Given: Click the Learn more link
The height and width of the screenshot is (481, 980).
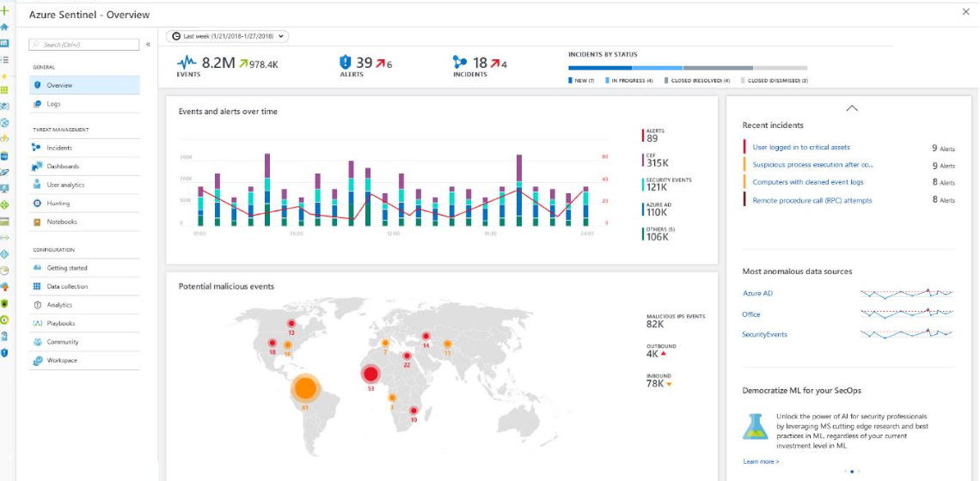Looking at the screenshot, I should pyautogui.click(x=761, y=461).
